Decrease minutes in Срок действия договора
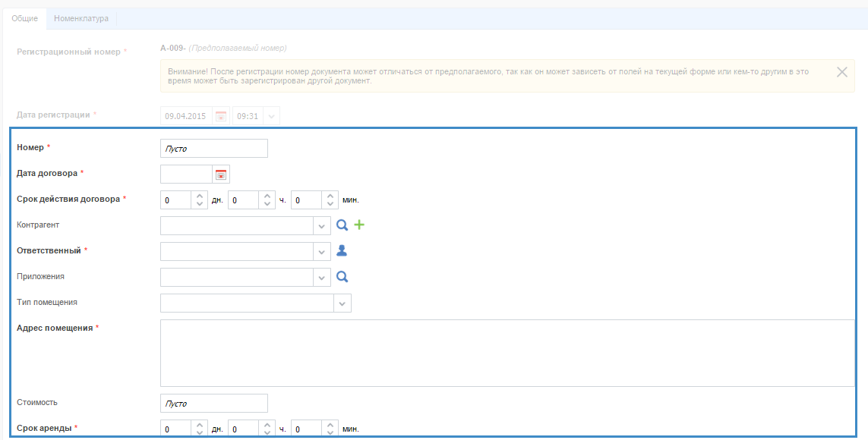 pyautogui.click(x=330, y=205)
